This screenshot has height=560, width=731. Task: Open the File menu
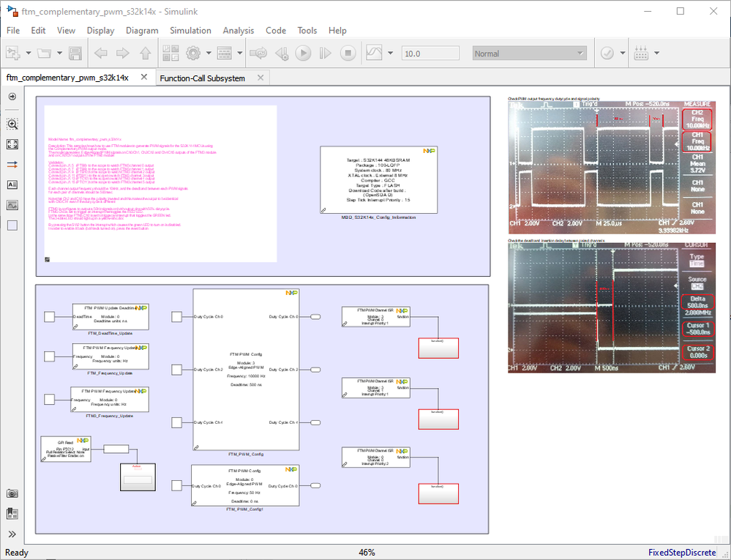pyautogui.click(x=13, y=30)
